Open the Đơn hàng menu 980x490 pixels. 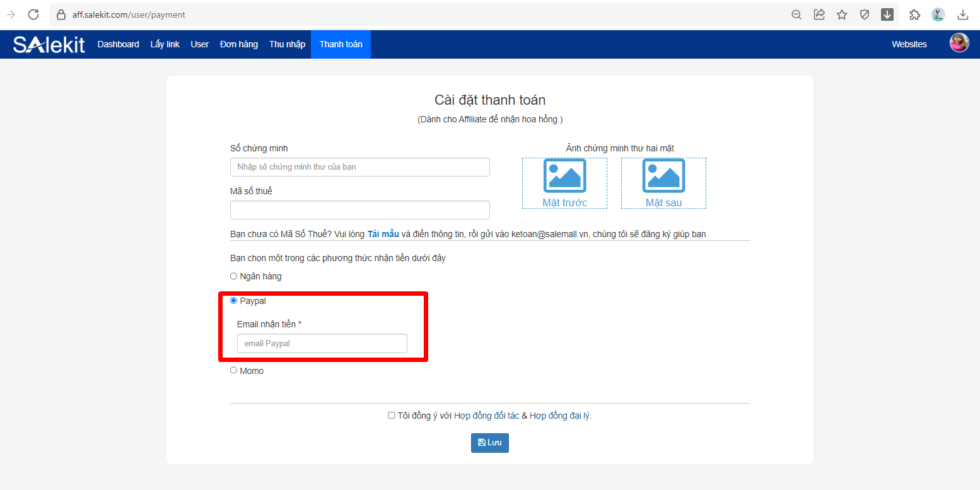239,44
